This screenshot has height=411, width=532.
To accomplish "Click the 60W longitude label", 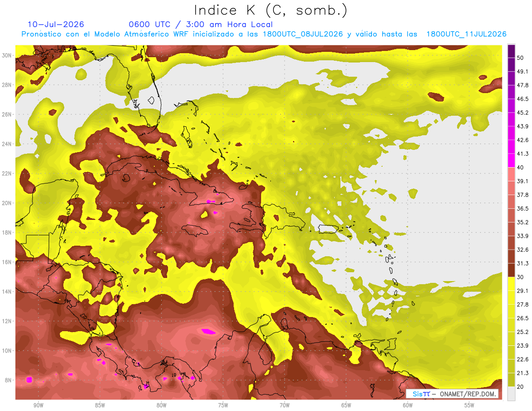I will pyautogui.click(x=408, y=405).
